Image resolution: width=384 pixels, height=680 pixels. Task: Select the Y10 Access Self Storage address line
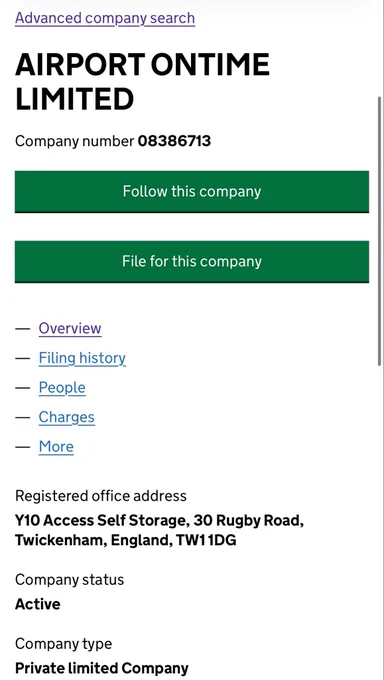(159, 520)
